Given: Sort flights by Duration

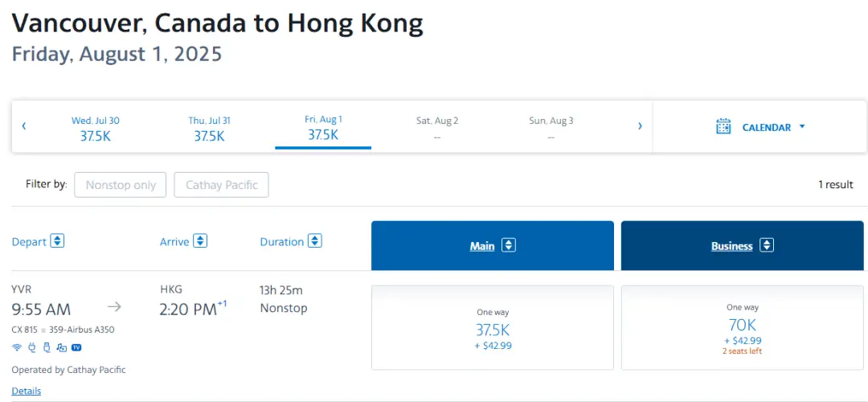Looking at the screenshot, I should (315, 241).
